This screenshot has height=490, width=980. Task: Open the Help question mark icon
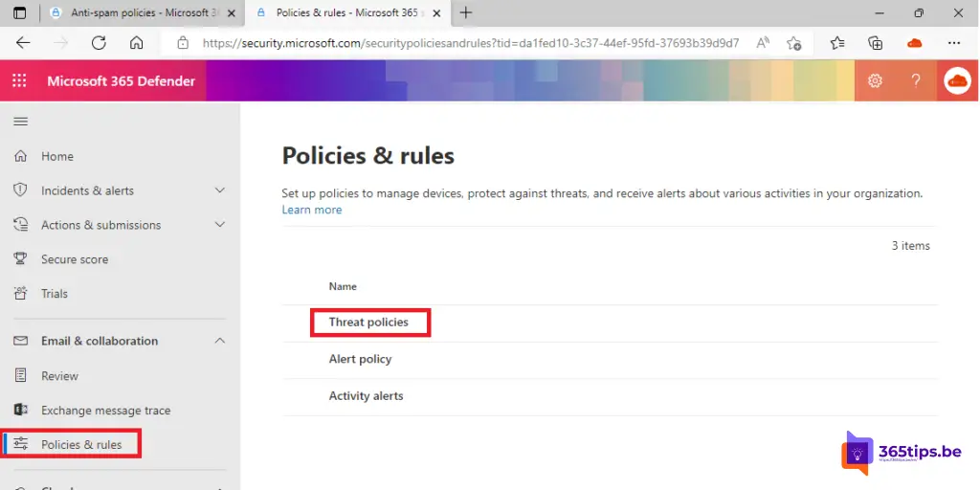coord(916,80)
